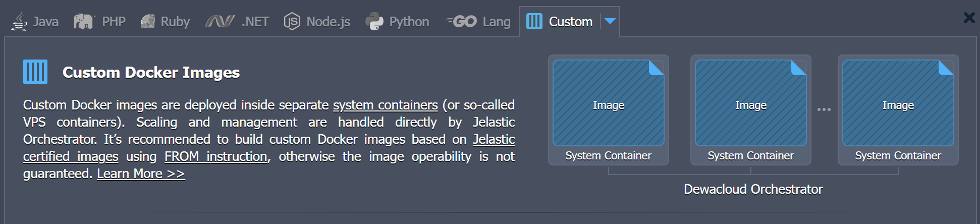Select the PHP elephant icon
The image size is (980, 224).
[84, 21]
